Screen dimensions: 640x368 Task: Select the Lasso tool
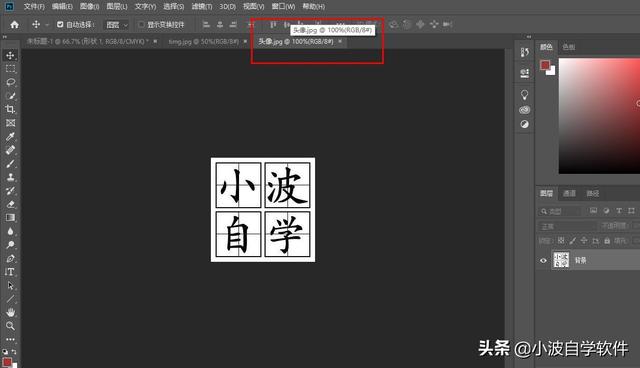click(x=10, y=82)
